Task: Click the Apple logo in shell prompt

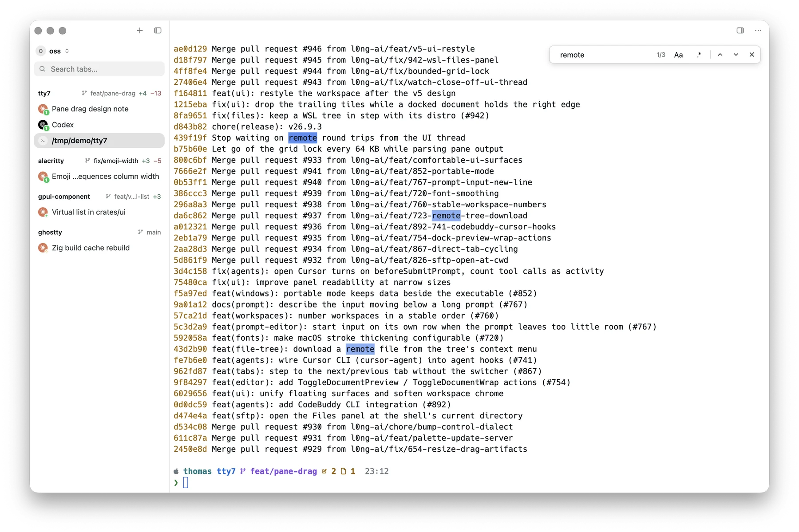Action: 176,471
